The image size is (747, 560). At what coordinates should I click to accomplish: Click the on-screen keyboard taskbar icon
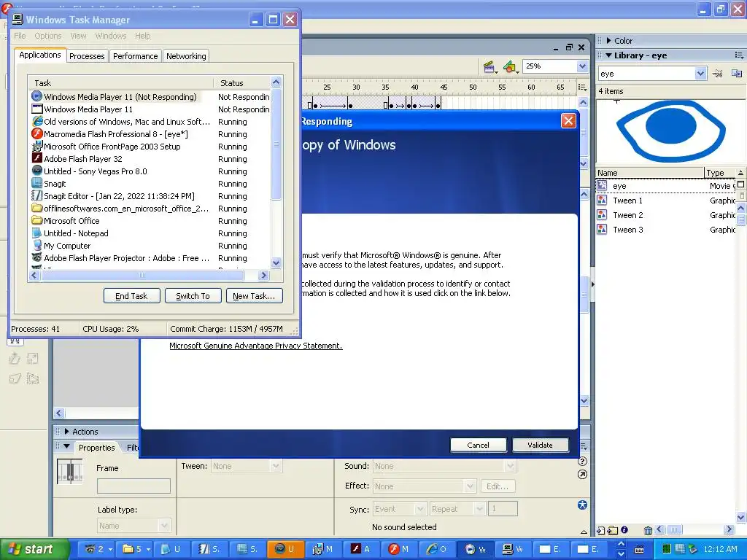point(639,550)
